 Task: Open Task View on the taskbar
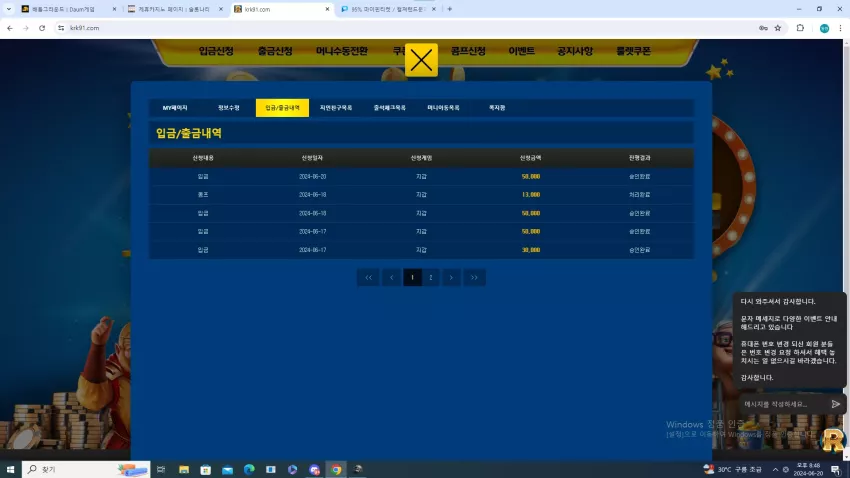pyautogui.click(x=161, y=469)
